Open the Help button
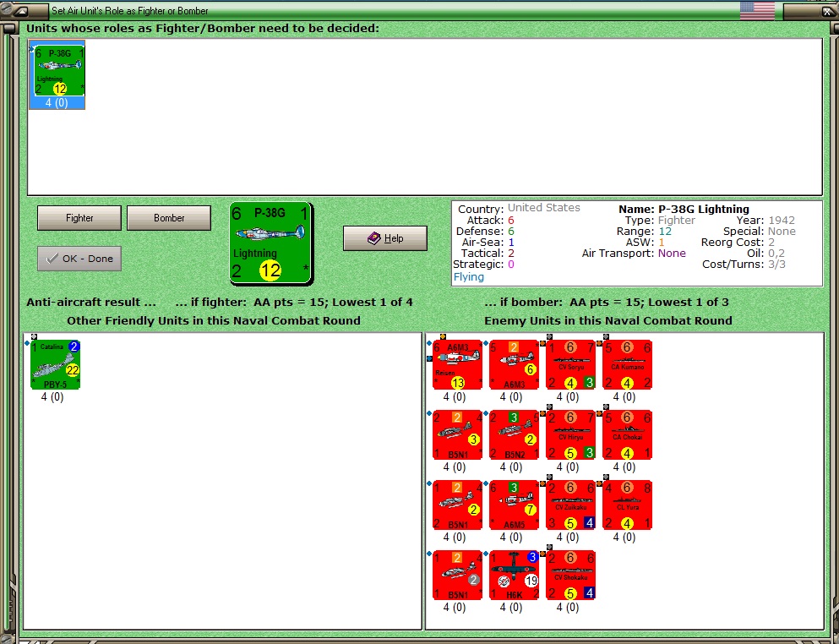Screen dimensions: 839x644 (385, 238)
